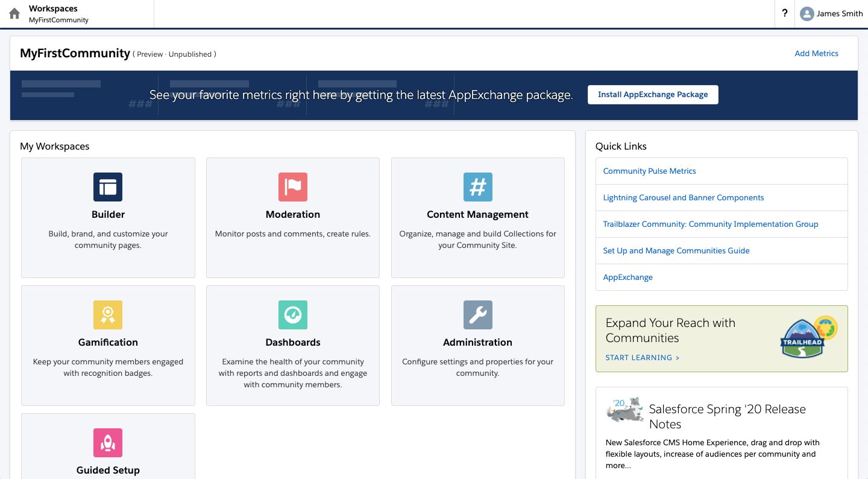Click the Builder tile description text
868x479 pixels.
coord(108,239)
